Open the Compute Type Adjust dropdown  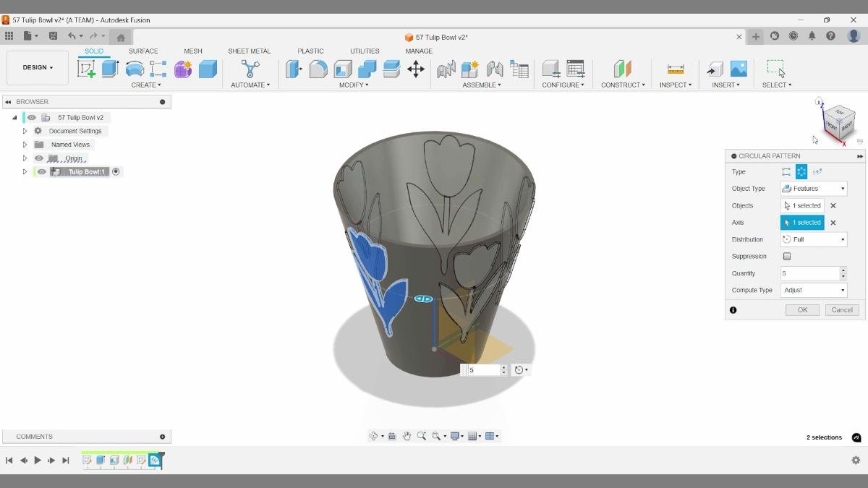[814, 290]
